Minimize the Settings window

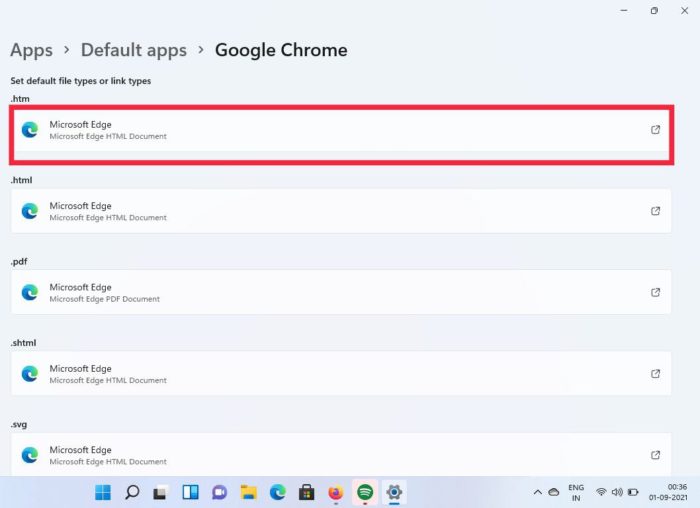pos(624,11)
